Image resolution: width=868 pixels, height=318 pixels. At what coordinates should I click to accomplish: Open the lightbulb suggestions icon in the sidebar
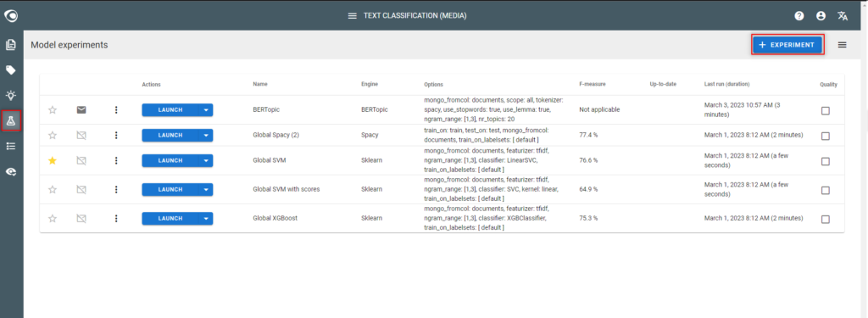[11, 95]
